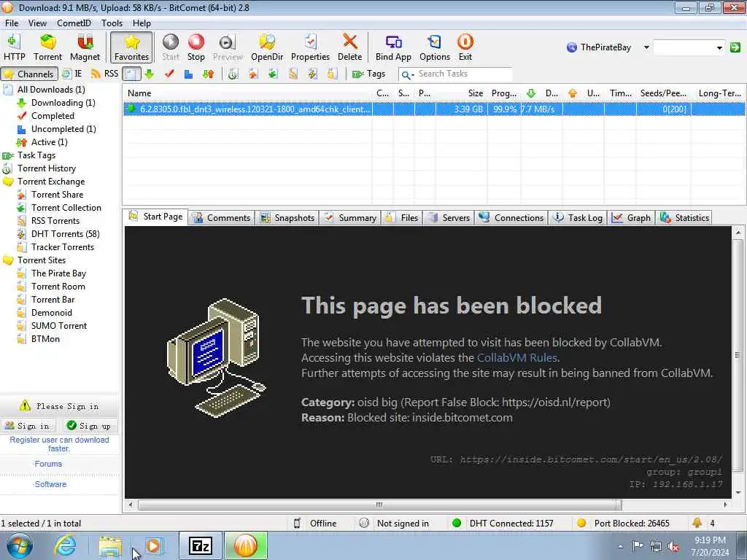The width and height of the screenshot is (747, 560).
Task: Open Demonoid in Torrent Sites
Action: (x=52, y=312)
